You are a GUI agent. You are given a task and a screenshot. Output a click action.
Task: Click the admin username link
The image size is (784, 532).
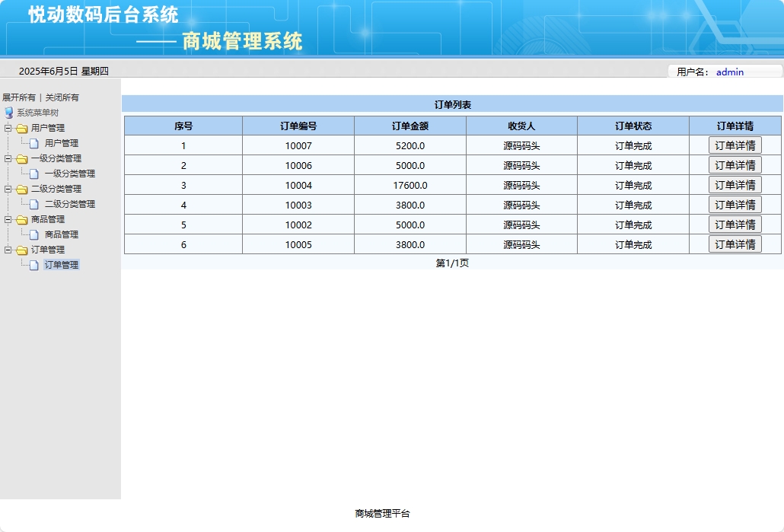[729, 72]
